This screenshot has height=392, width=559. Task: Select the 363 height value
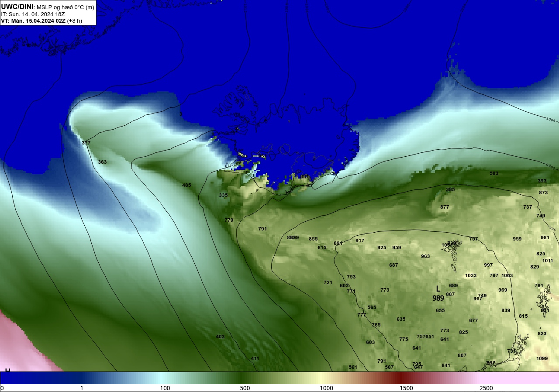coord(102,162)
